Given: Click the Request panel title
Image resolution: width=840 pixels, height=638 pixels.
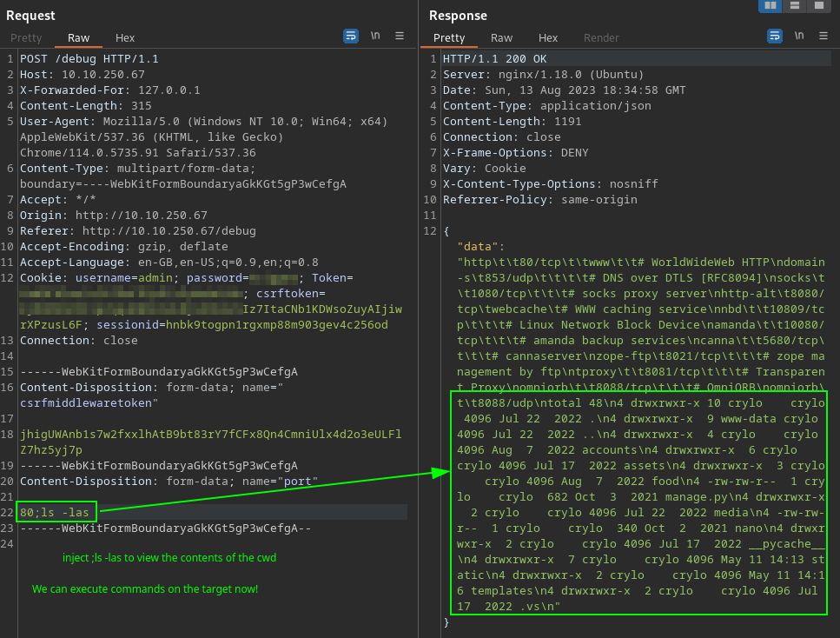Looking at the screenshot, I should coord(30,16).
